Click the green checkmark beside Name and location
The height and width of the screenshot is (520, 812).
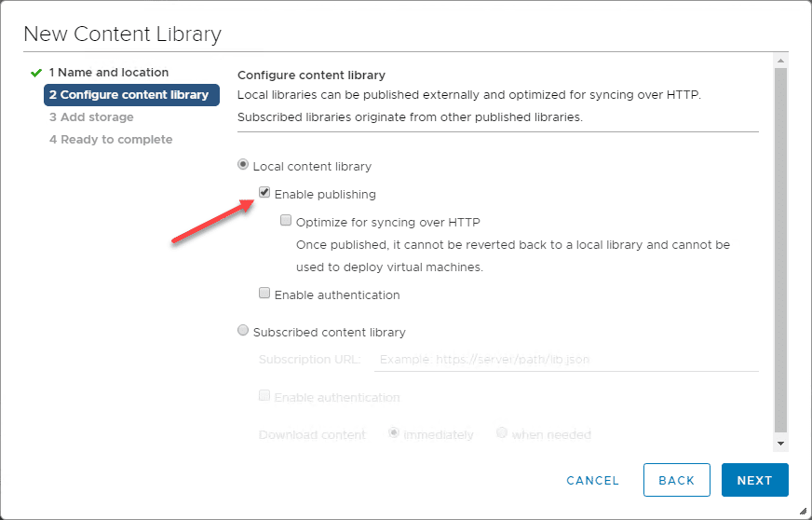(x=36, y=73)
